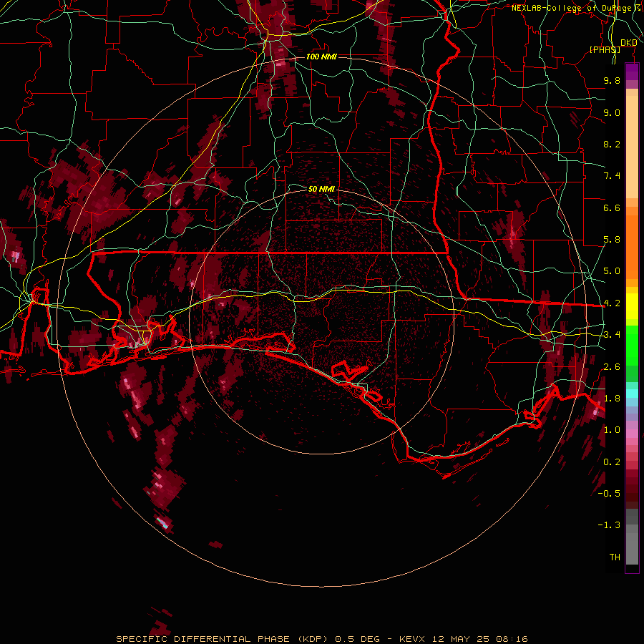Click the 4.2 value on the color scale
Viewport: 644px width, 644px height.
point(612,303)
